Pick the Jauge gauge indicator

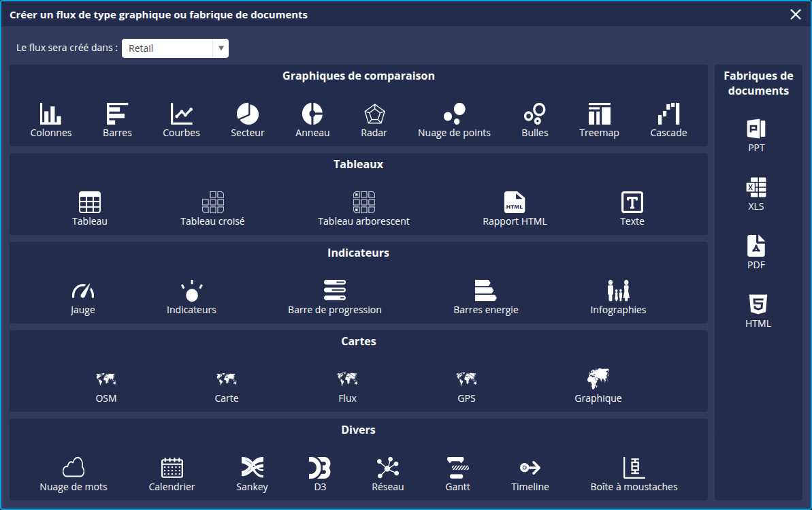click(x=83, y=297)
